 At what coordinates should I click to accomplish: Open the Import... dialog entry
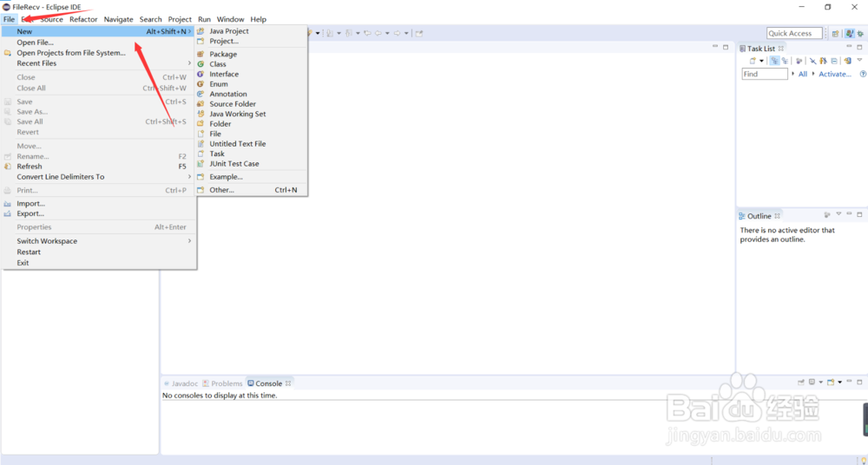coord(99,204)
